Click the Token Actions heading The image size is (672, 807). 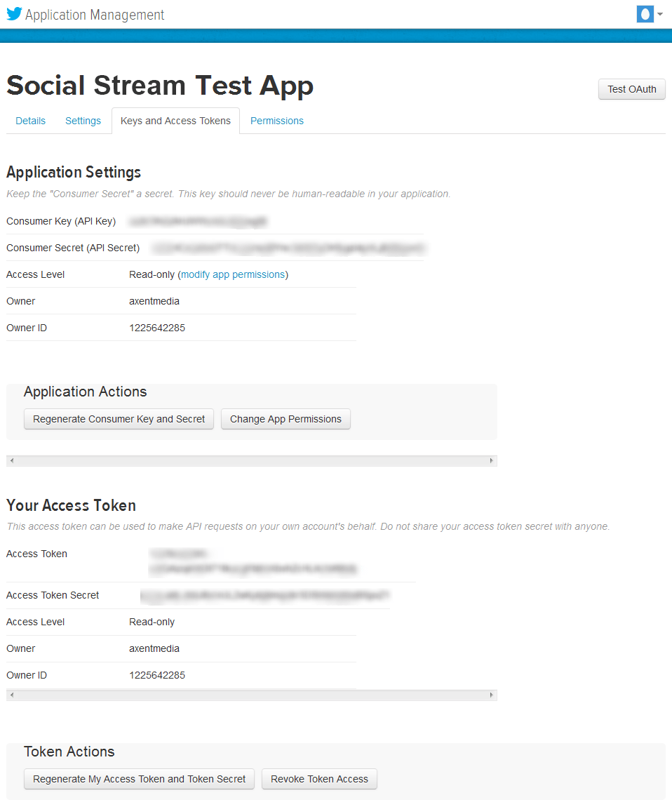pyautogui.click(x=69, y=752)
